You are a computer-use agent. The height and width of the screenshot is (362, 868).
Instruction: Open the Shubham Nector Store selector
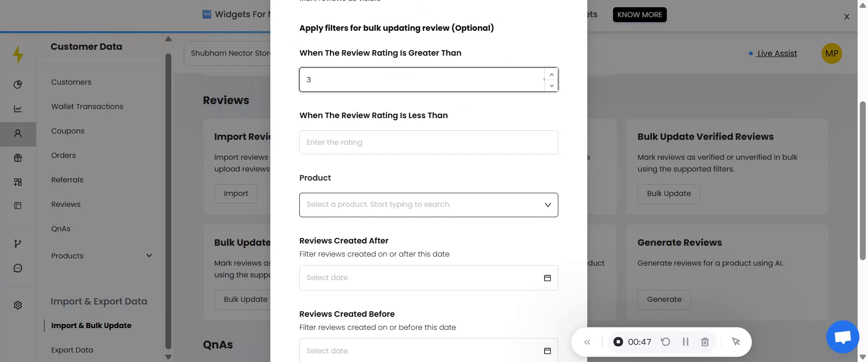pos(227,53)
